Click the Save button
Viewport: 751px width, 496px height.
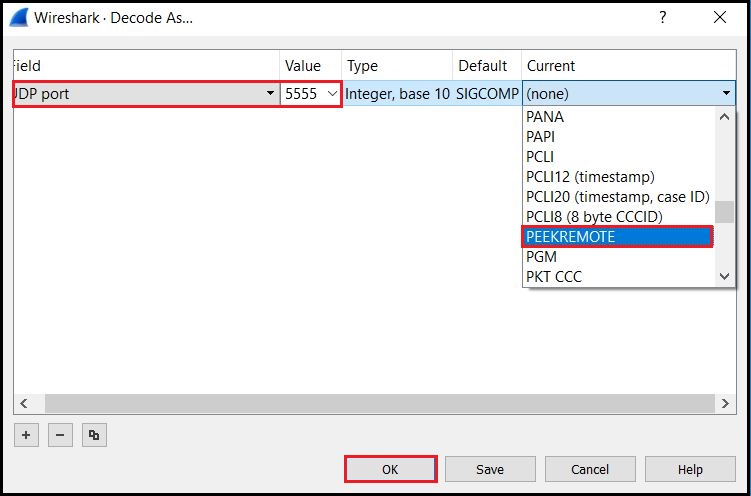coord(490,469)
